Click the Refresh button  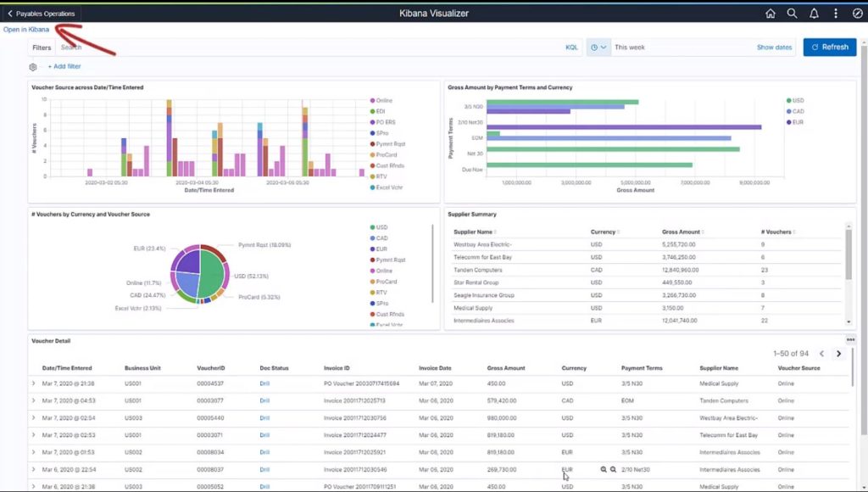point(829,47)
